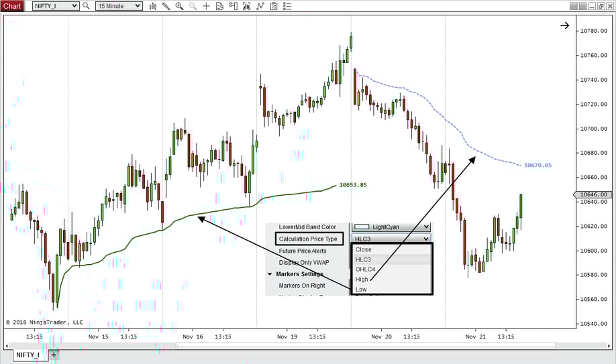The width and height of the screenshot is (616, 364).
Task: Select HLC3 in the price type list
Action: 391,259
